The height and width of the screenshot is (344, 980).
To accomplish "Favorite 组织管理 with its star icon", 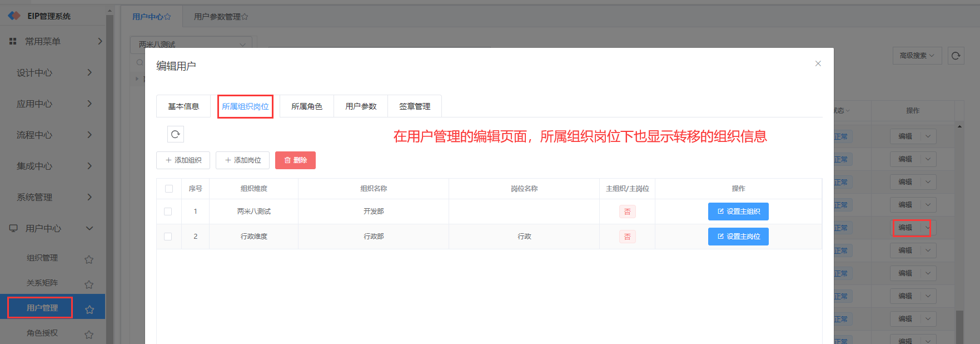I will click(x=89, y=259).
